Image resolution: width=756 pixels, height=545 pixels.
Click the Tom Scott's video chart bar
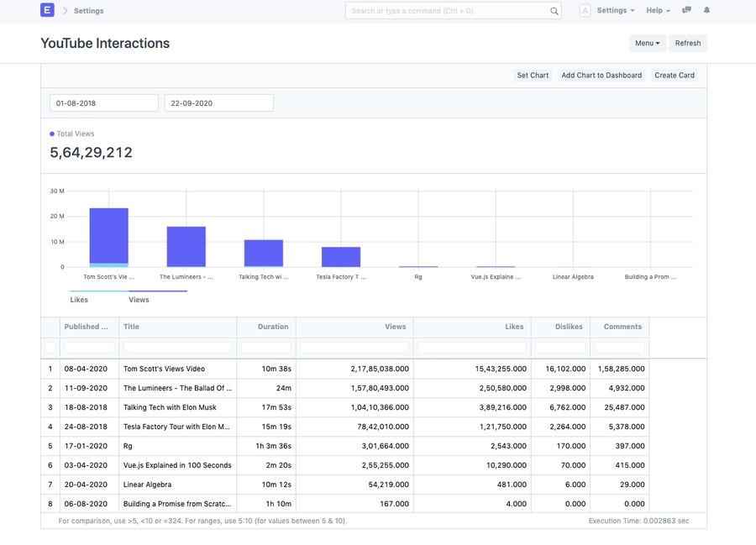coord(109,236)
